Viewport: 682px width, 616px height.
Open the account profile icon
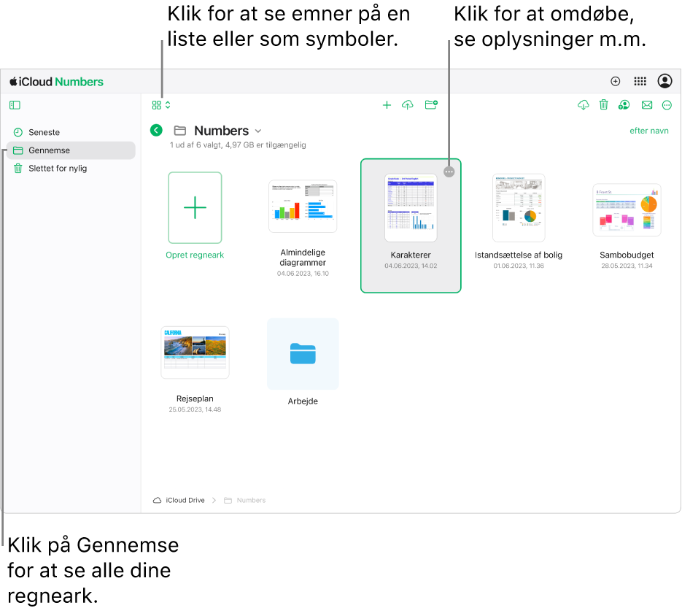tap(664, 81)
